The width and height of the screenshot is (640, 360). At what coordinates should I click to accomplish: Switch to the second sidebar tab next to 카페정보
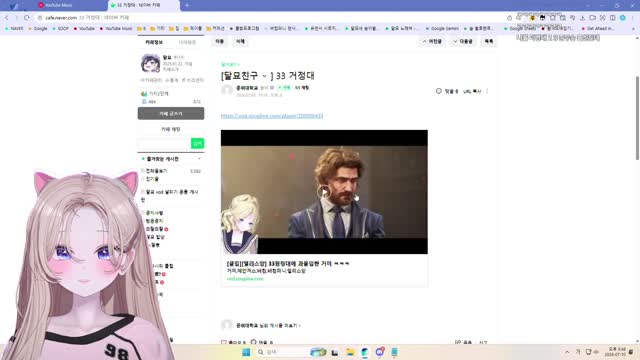pyautogui.click(x=187, y=42)
